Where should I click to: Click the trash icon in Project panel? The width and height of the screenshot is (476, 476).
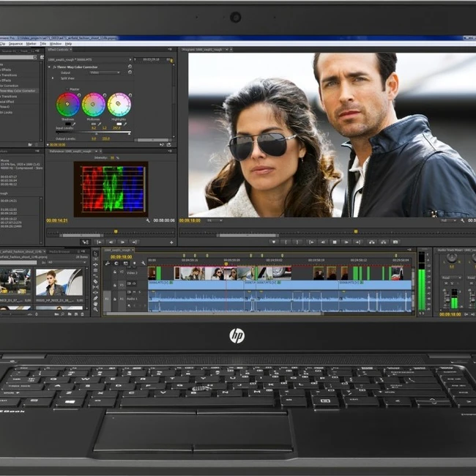(x=82, y=314)
